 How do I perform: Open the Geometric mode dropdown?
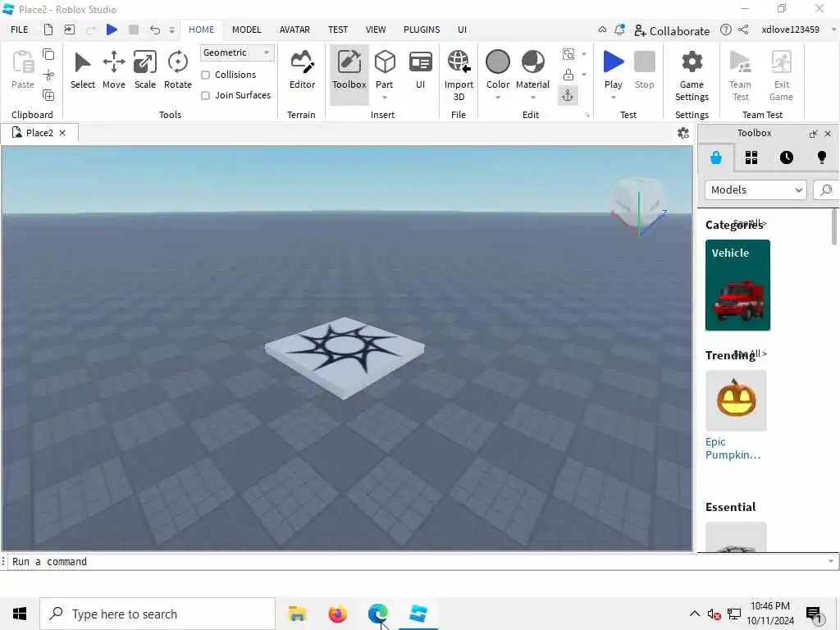tap(237, 52)
